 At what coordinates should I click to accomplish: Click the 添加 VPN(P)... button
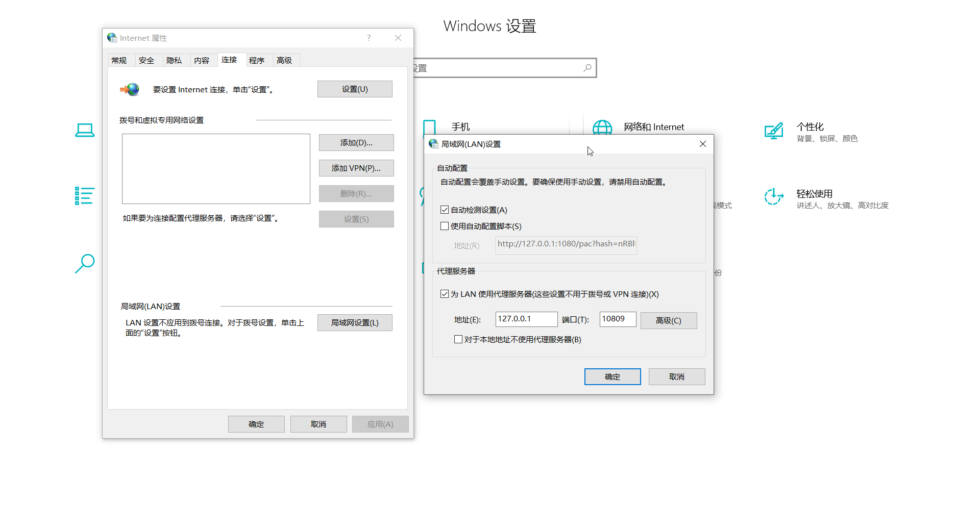[356, 168]
